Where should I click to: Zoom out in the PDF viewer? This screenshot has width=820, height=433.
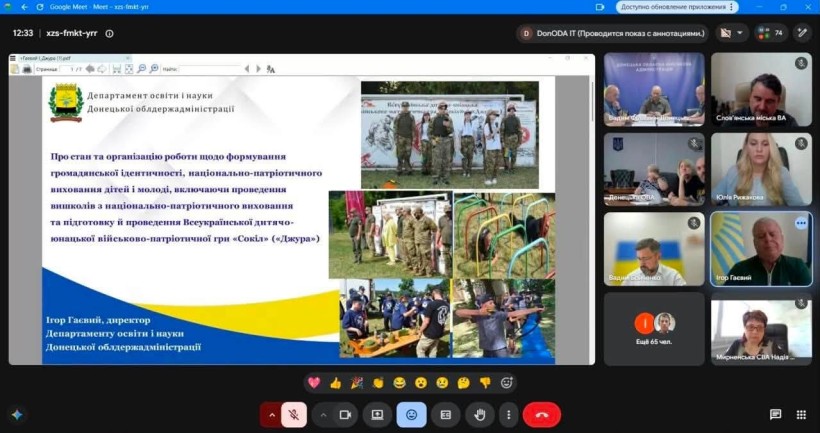coord(141,69)
